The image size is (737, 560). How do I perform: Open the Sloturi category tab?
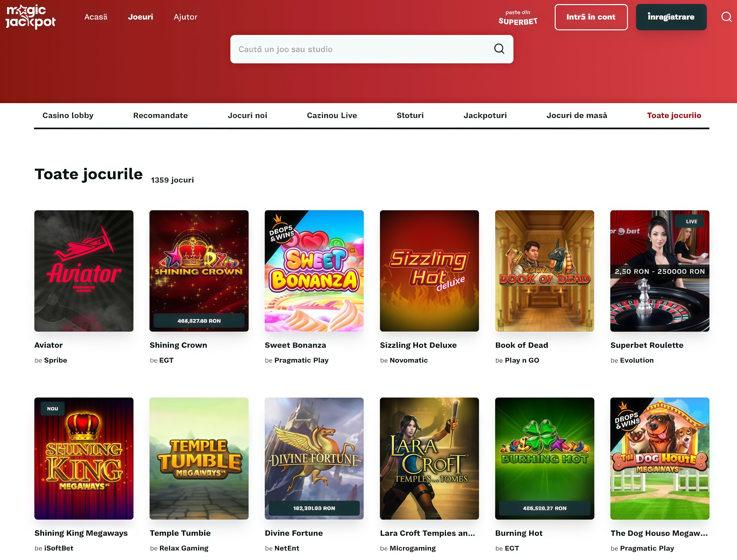click(410, 115)
